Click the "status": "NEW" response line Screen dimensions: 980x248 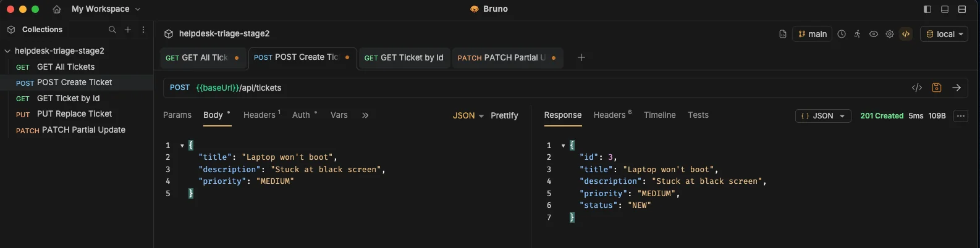pos(615,205)
